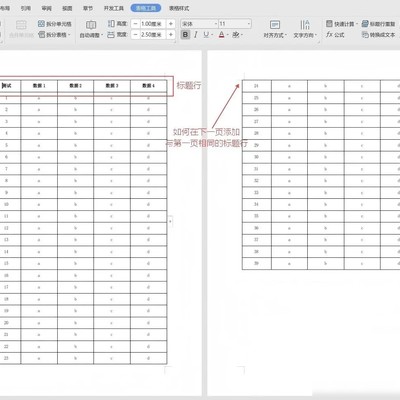Toggle italic formatting in ribbon
400x400 pixels.
pos(196,35)
